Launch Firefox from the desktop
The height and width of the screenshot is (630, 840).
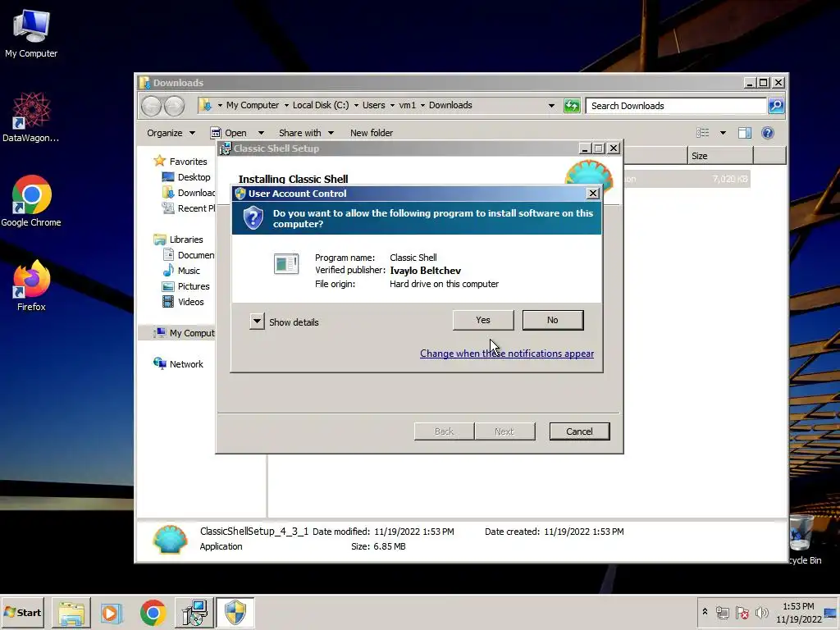[31, 286]
